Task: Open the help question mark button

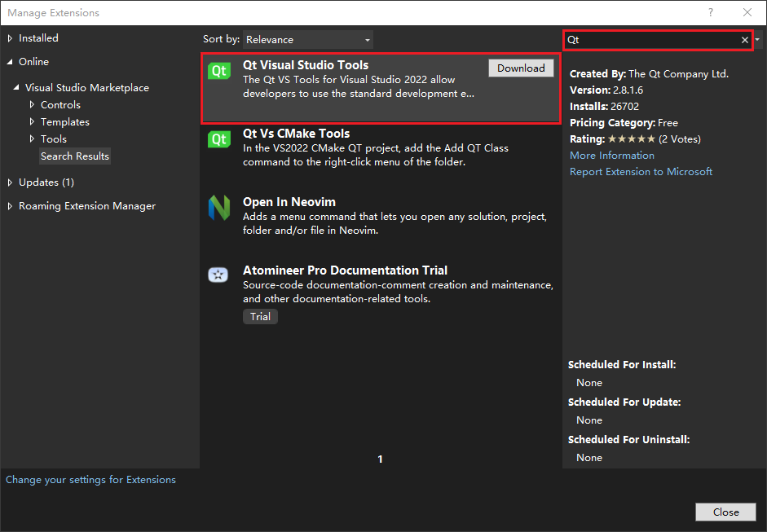Action: click(711, 13)
